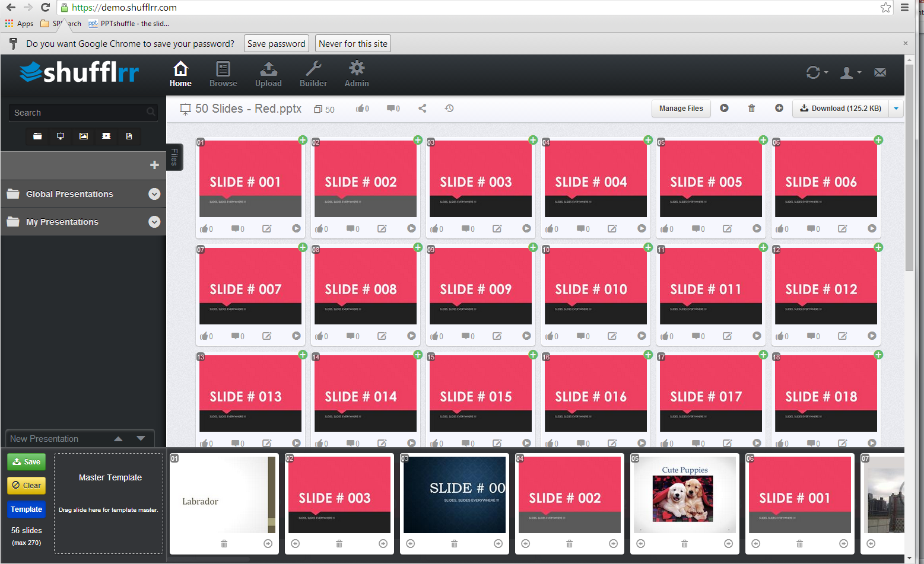
Task: Click edit icon under SLIDE # 004
Action: tap(612, 229)
